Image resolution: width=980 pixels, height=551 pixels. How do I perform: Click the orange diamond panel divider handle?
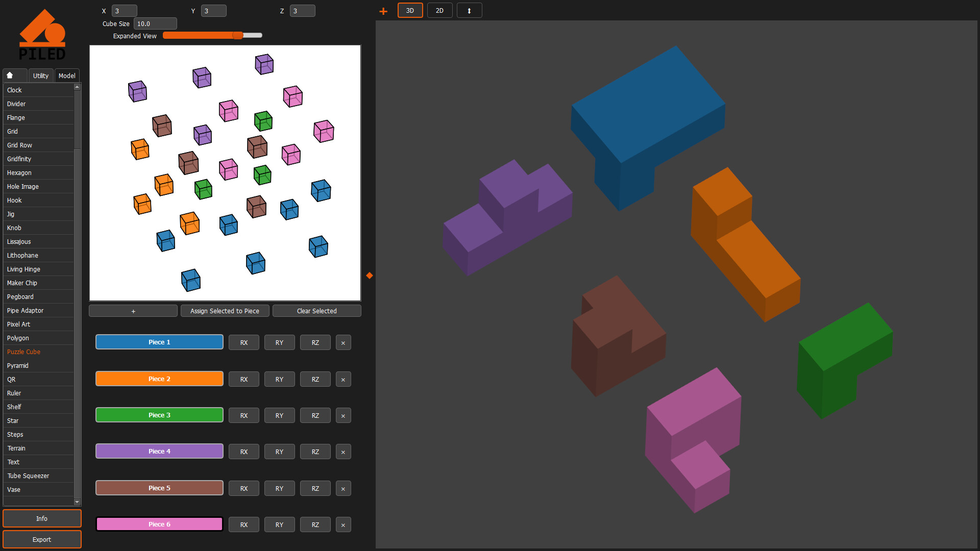click(x=370, y=275)
